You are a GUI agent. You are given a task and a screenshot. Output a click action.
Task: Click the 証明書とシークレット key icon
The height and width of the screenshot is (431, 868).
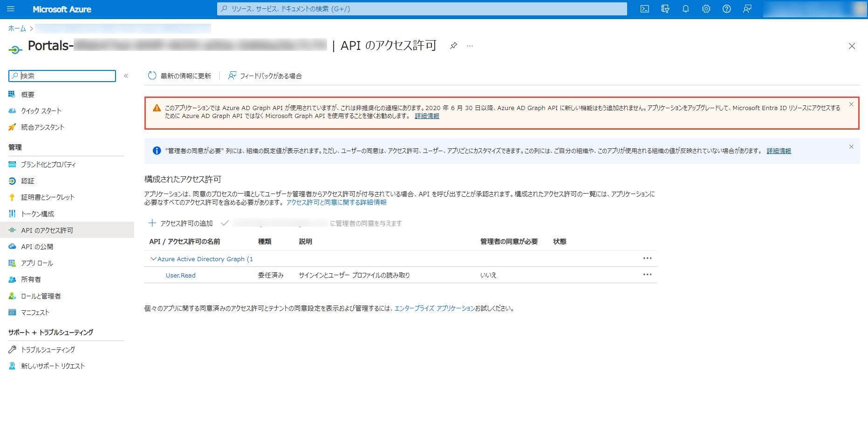(x=12, y=197)
